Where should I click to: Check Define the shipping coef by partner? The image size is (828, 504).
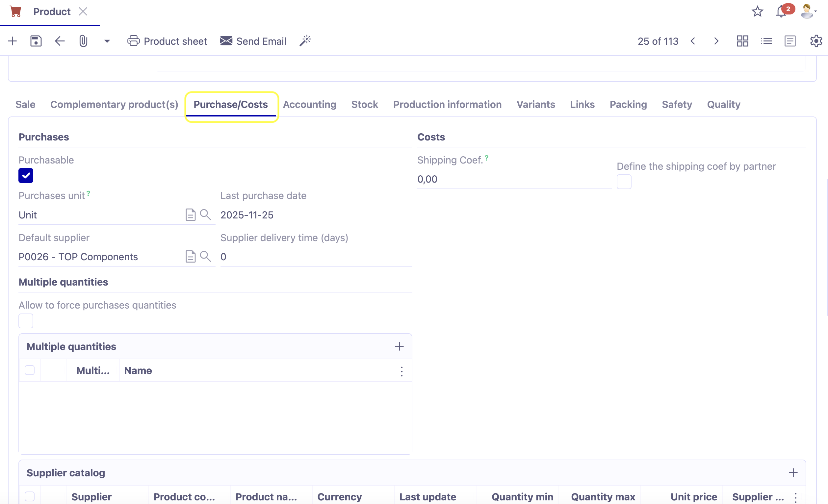[624, 182]
